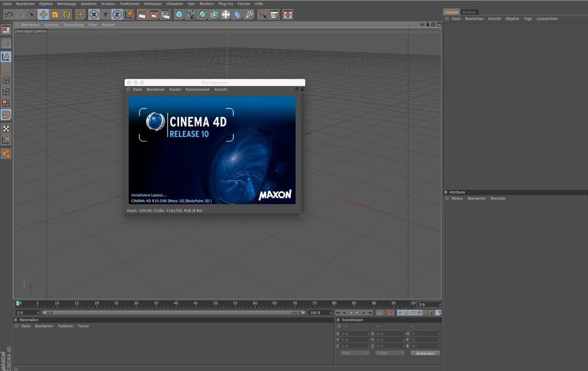The height and width of the screenshot is (371, 588).
Task: Switch to the Struktur tab
Action: tap(469, 11)
